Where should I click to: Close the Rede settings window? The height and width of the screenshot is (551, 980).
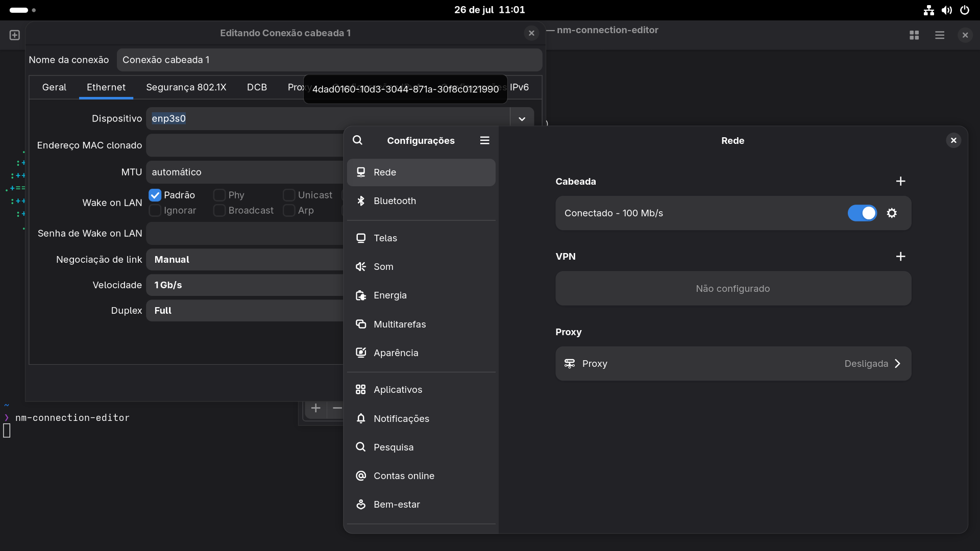click(953, 140)
